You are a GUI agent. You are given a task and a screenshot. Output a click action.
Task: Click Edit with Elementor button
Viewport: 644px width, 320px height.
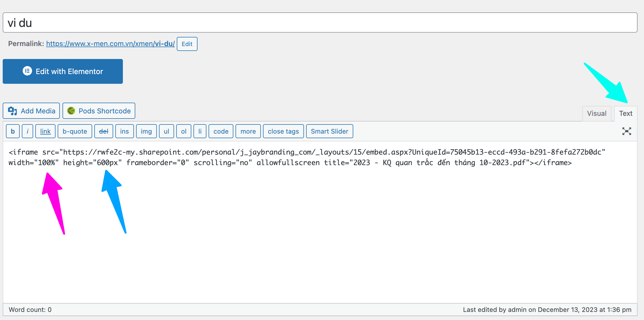(63, 71)
